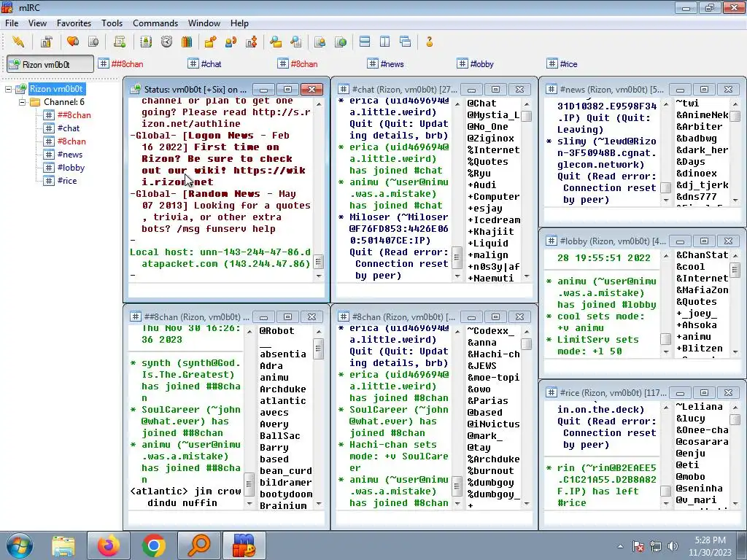Open Log Files search icon
Screen dimensions: 747x560
tap(296, 42)
